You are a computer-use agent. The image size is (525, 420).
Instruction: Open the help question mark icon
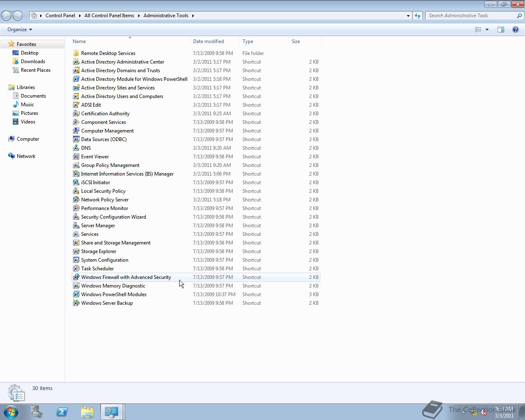point(516,30)
